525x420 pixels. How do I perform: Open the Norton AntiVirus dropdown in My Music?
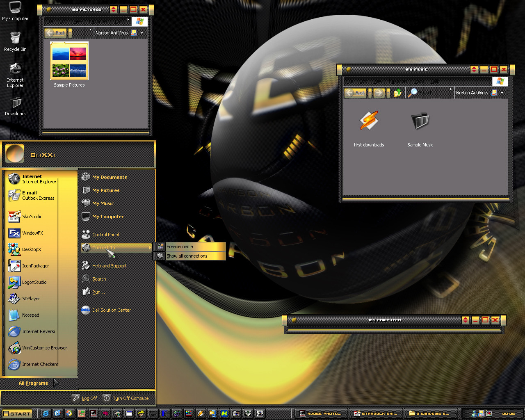point(502,93)
